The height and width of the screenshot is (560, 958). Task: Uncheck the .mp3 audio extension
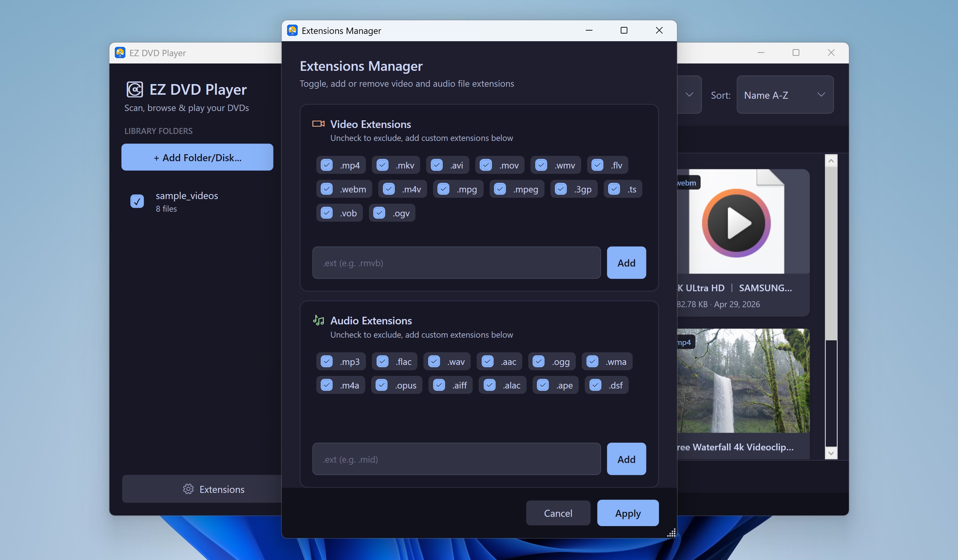(327, 361)
